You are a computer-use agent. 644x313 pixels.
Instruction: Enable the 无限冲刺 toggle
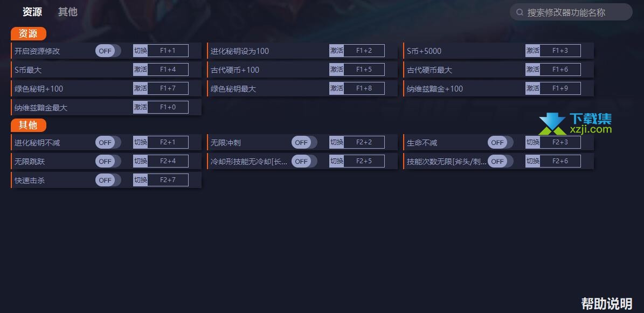(304, 143)
